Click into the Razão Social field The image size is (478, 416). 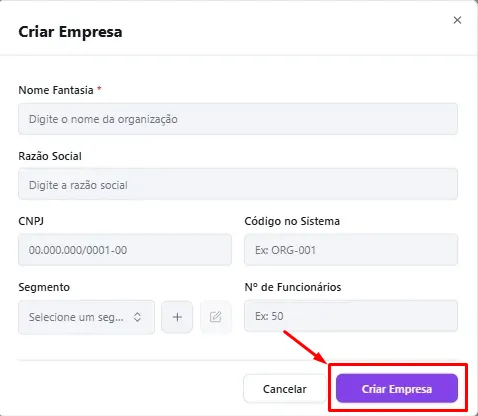point(238,184)
